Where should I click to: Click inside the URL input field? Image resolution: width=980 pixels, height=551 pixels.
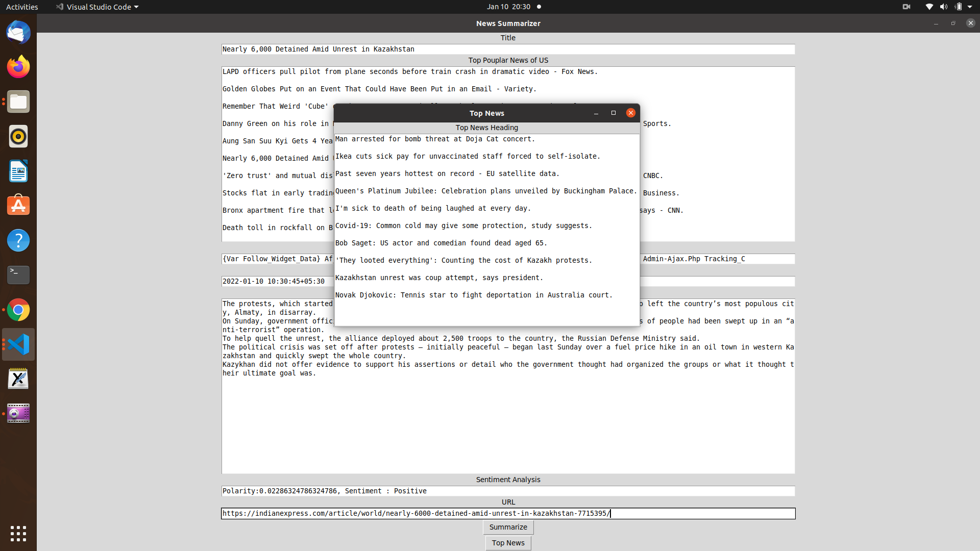click(x=508, y=513)
